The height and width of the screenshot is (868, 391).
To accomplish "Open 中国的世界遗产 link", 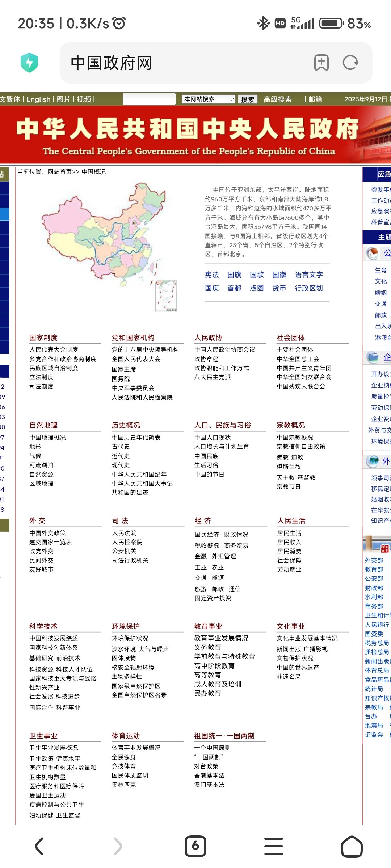I will coord(298,667).
